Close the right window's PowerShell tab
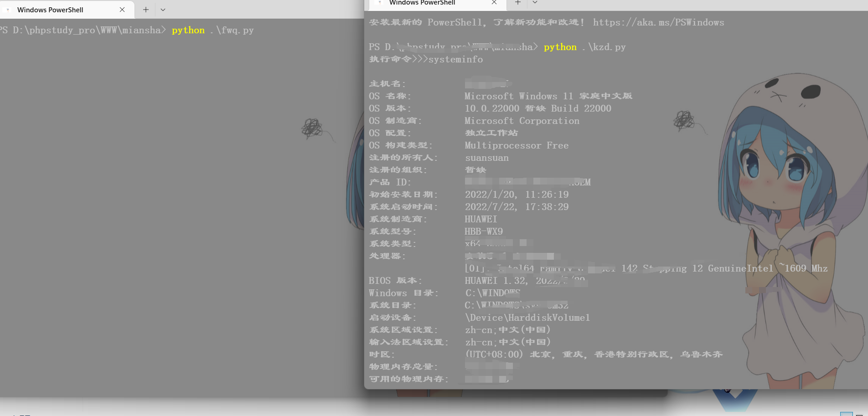 [494, 3]
